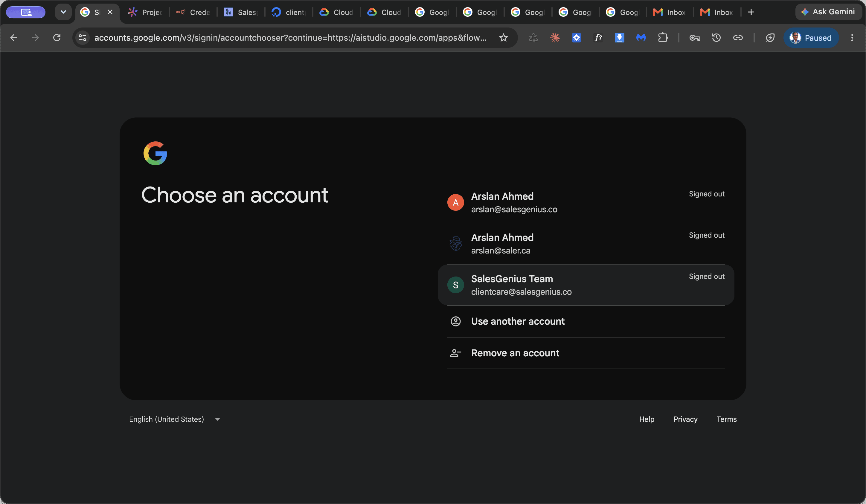Click the link chain toolbar icon
Image resolution: width=866 pixels, height=504 pixels.
tap(738, 38)
